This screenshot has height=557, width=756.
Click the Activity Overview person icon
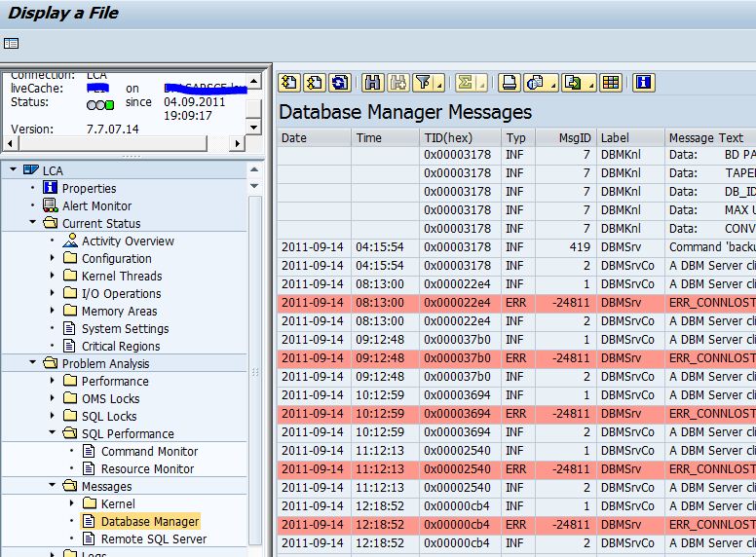pyautogui.click(x=70, y=241)
